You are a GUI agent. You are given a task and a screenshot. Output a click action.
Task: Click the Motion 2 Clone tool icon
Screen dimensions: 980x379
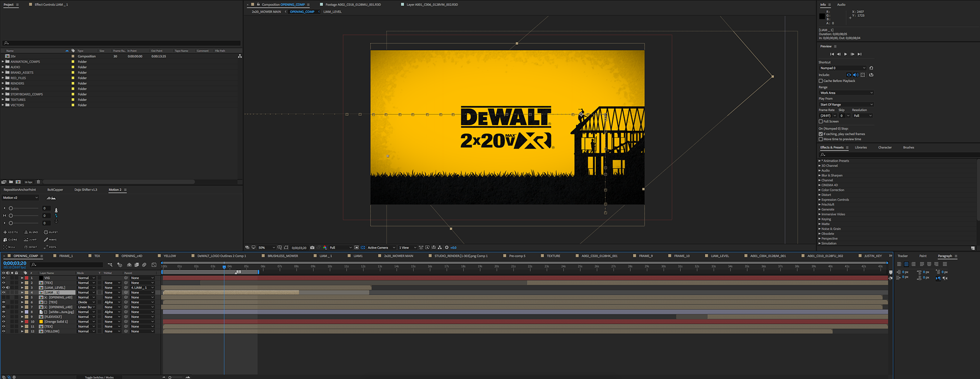[5, 240]
